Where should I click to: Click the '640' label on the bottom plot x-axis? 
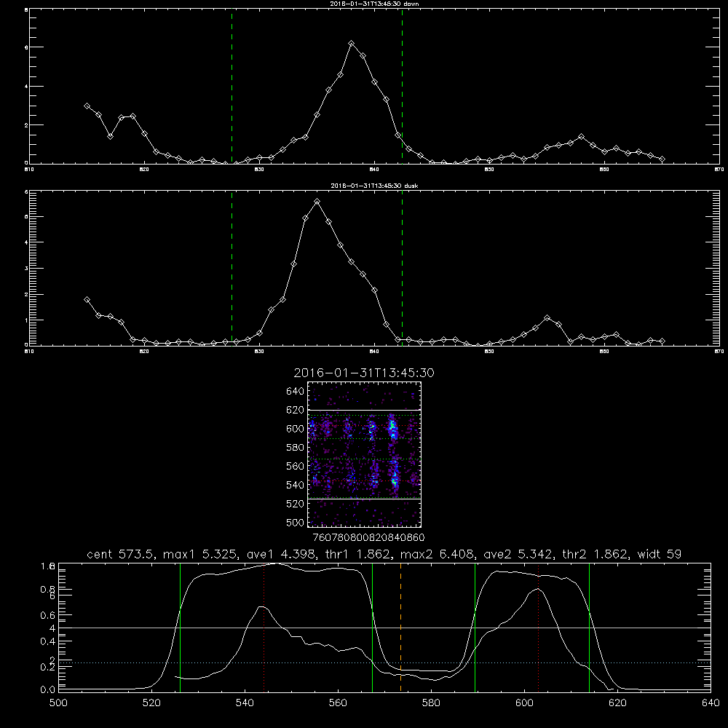click(711, 703)
